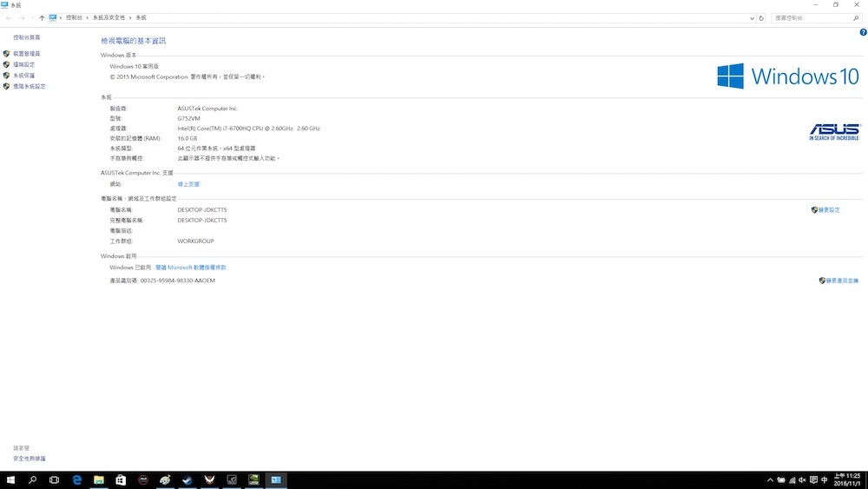Open the 線上支援 online support link
The image size is (868, 489).
pos(188,184)
